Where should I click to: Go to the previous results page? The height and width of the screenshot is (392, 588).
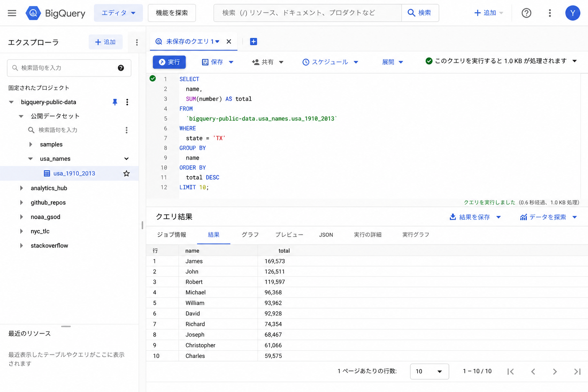[533, 371]
